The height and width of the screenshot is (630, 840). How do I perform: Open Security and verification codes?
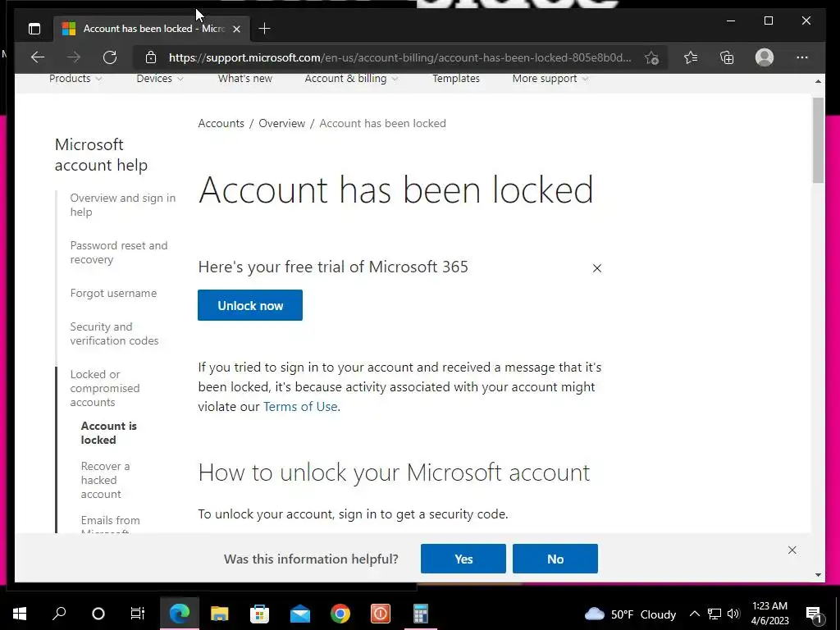[114, 334]
